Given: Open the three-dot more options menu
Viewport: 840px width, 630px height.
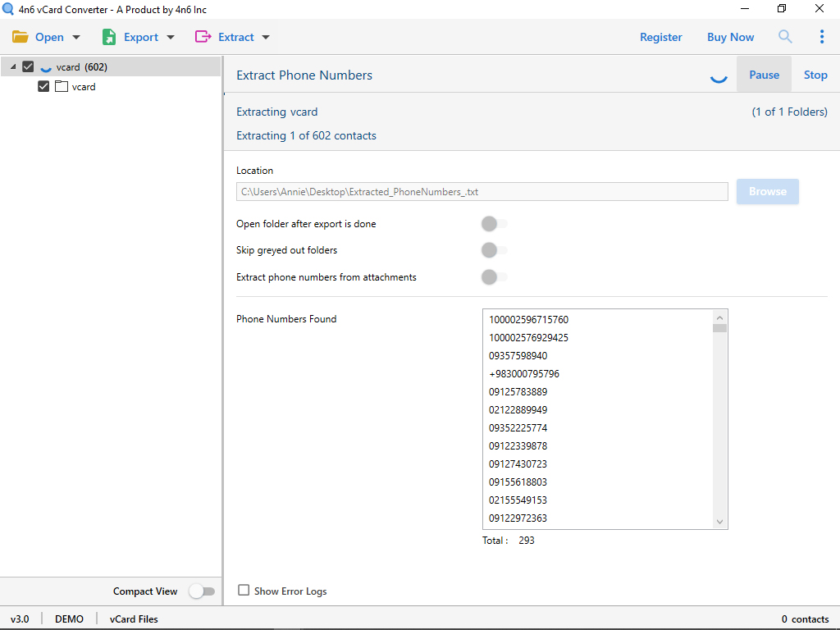Looking at the screenshot, I should point(822,36).
